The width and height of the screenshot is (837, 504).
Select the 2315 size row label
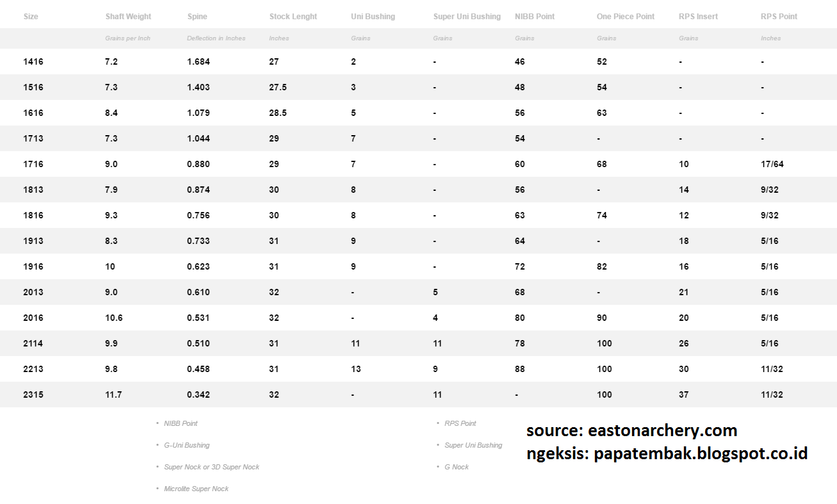click(x=33, y=395)
